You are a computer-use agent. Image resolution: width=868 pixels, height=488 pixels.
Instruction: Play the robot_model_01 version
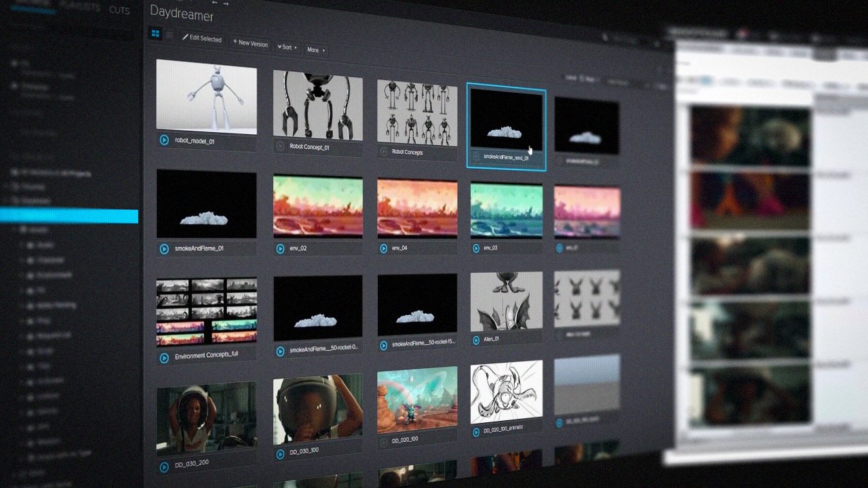163,140
